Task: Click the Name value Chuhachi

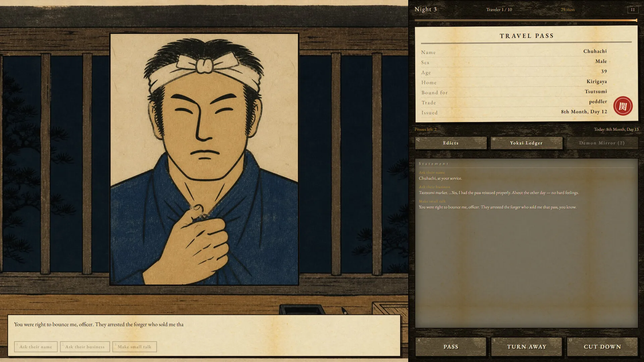Action: (595, 51)
